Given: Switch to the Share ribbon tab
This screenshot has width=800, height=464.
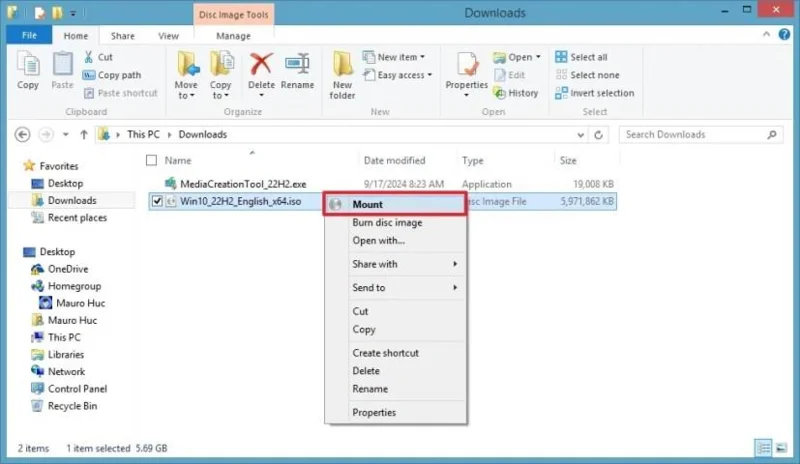Looking at the screenshot, I should [123, 36].
